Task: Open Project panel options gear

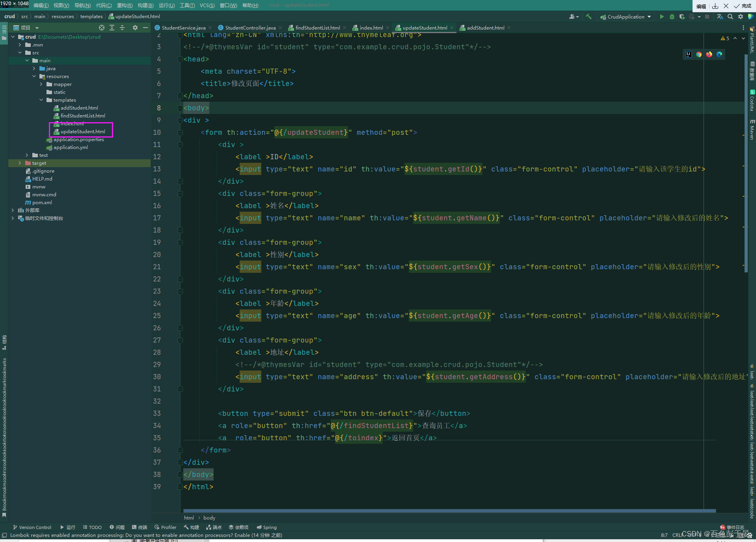Action: pos(135,28)
